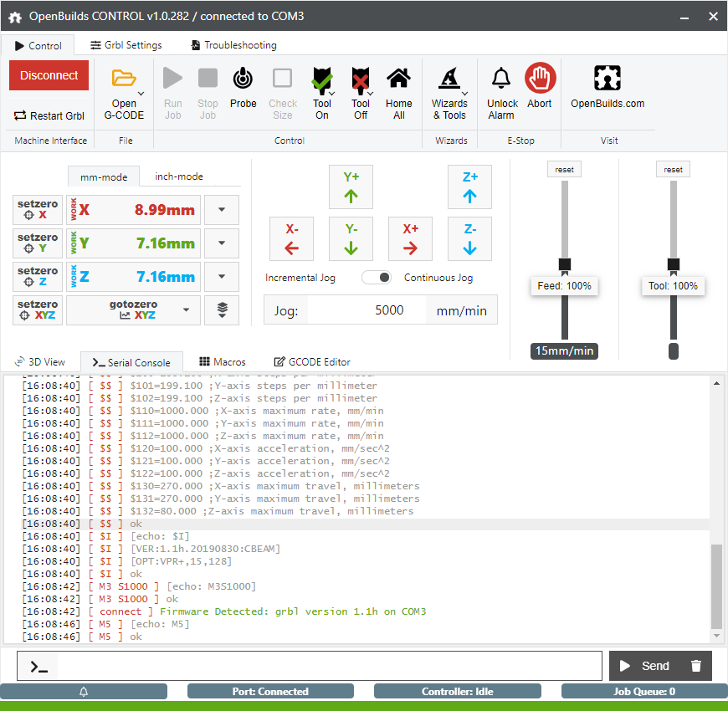Image resolution: width=728 pixels, height=711 pixels.
Task: Open the OpenBuilds.com website icon
Action: pos(608,79)
